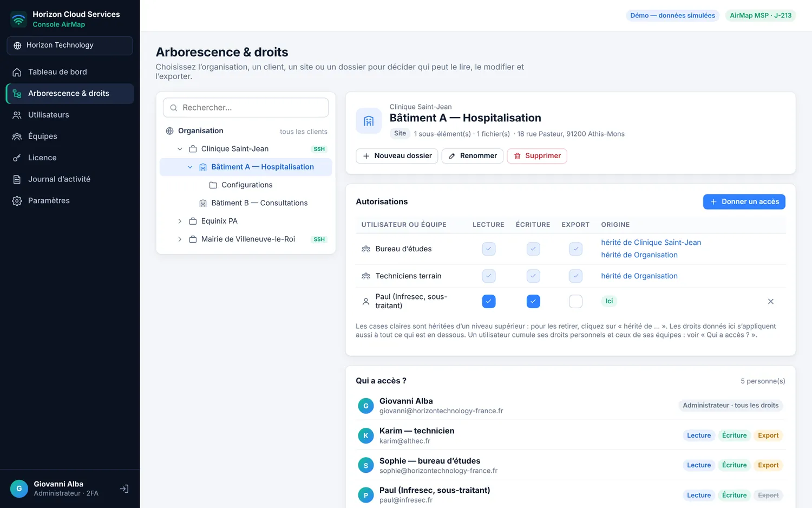Click Sophie's S avatar
Viewport: 812px width, 508px height.
point(366,465)
